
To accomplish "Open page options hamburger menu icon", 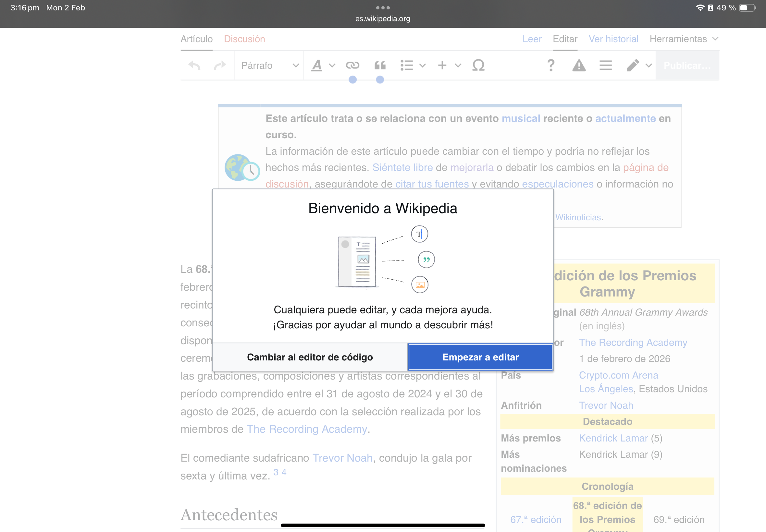I will point(605,65).
